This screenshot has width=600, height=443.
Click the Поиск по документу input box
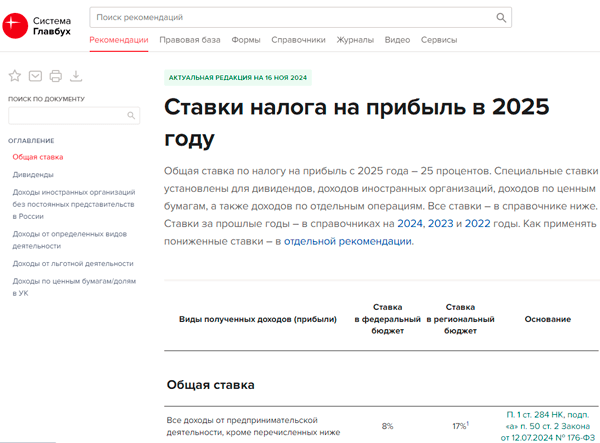65,116
